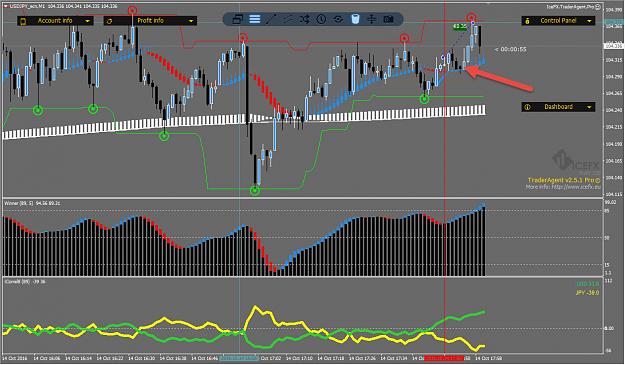Screen dimensions: 625x365
Task: Click the Profit info panel title
Action: 150,20
